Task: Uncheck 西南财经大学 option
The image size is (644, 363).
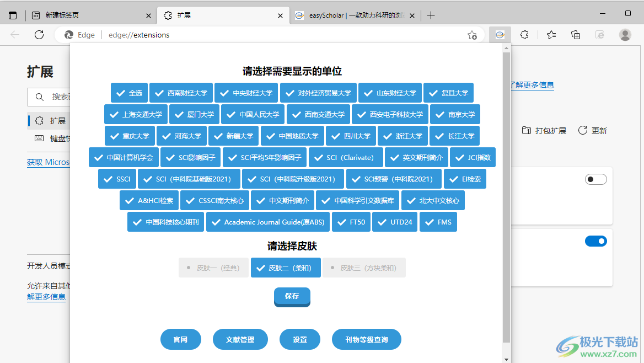Action: tap(181, 93)
